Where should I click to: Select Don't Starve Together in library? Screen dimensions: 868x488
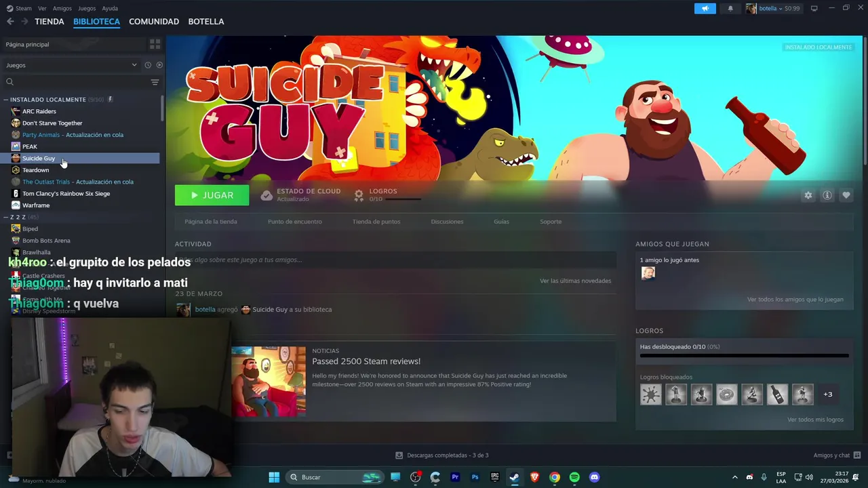[52, 123]
